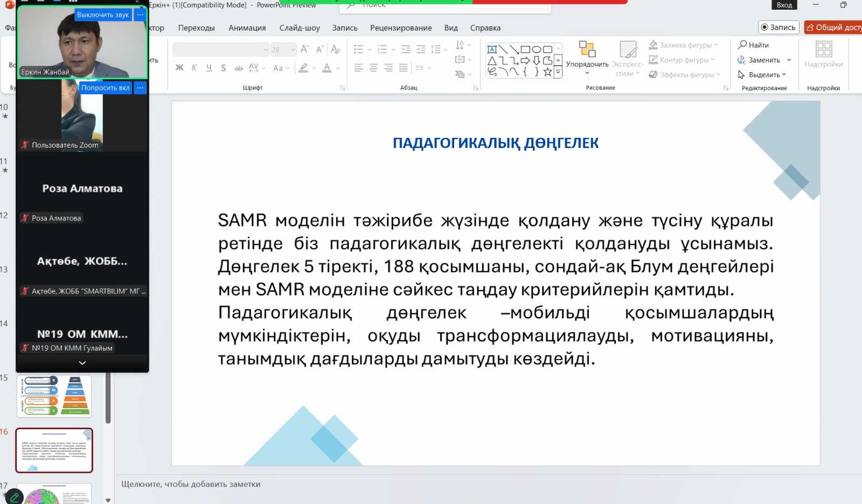This screenshot has width=862, height=504.
Task: Click the Найти search icon
Action: point(742,45)
